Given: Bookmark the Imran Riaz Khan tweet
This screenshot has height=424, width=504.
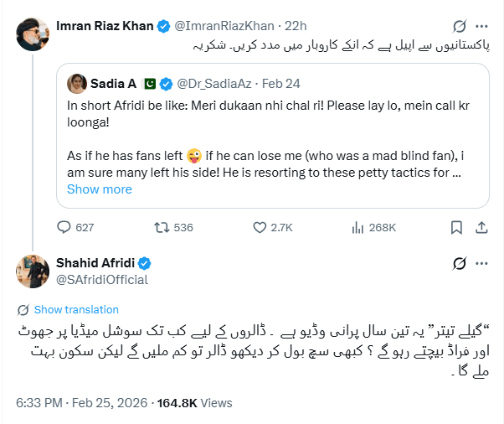Looking at the screenshot, I should (456, 227).
